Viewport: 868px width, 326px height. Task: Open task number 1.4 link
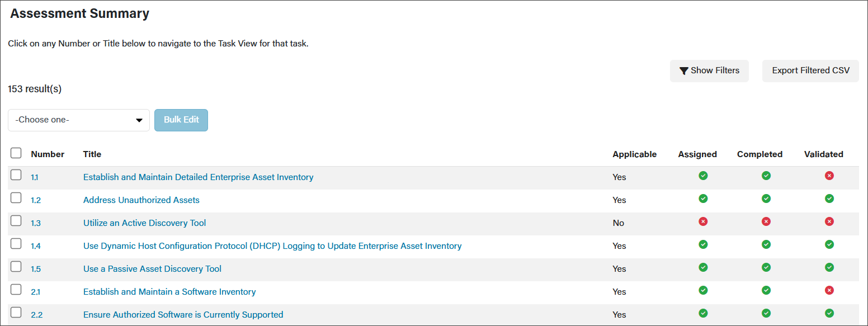pyautogui.click(x=36, y=246)
